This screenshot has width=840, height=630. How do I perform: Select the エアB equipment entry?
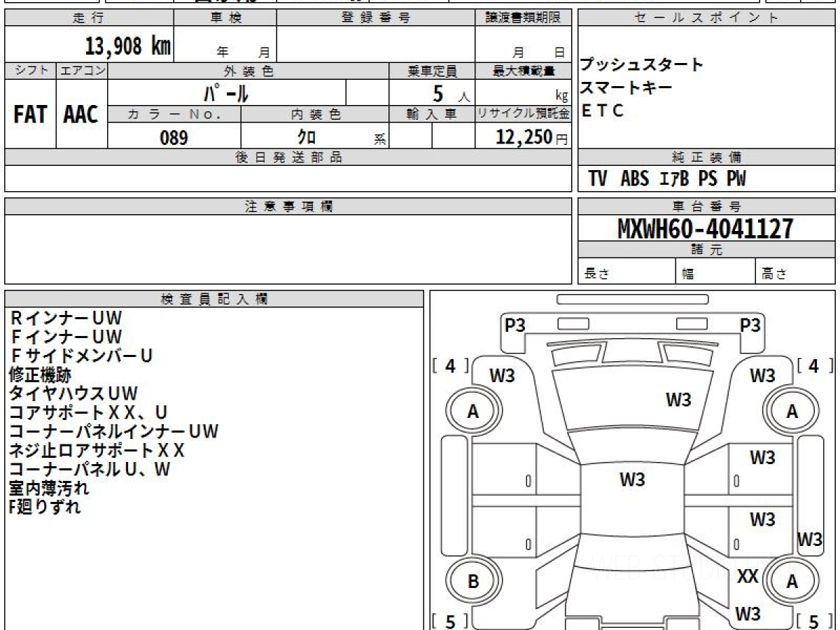(675, 179)
